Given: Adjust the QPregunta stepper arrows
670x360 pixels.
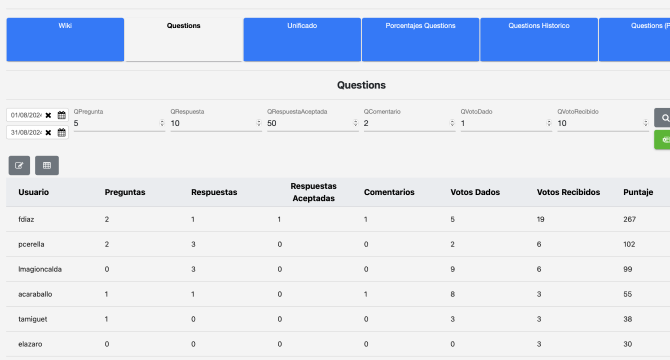Looking at the screenshot, I should click(x=162, y=123).
